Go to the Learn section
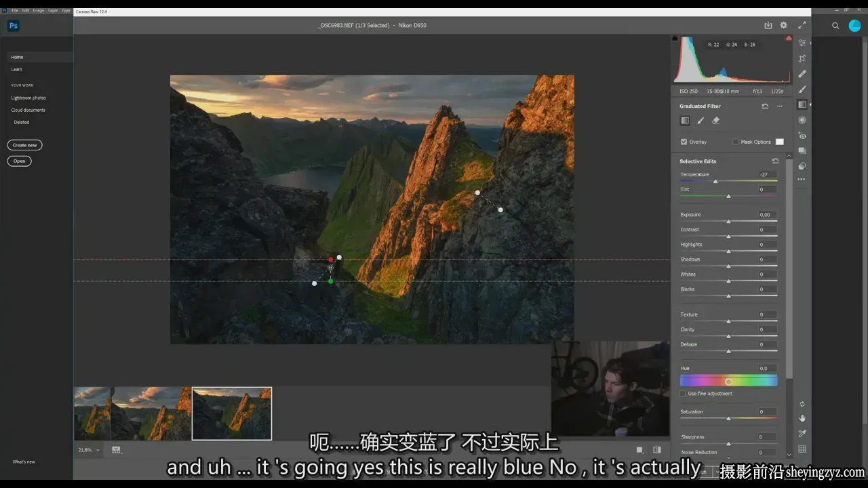The height and width of the screenshot is (488, 868). (x=16, y=69)
